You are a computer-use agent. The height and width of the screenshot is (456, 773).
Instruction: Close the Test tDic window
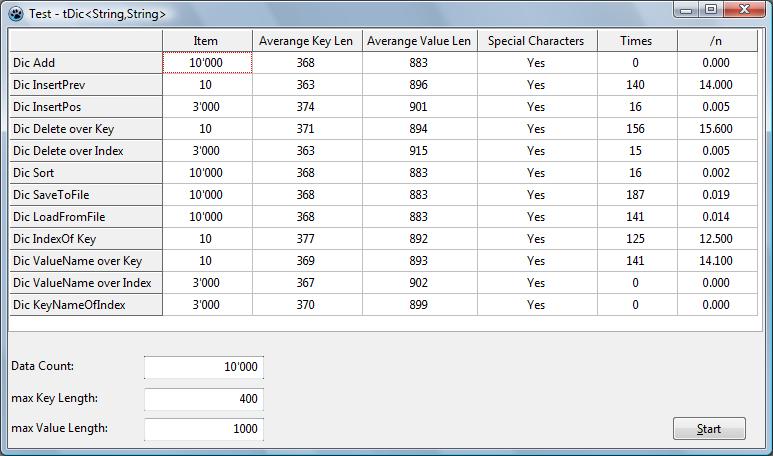click(x=745, y=10)
